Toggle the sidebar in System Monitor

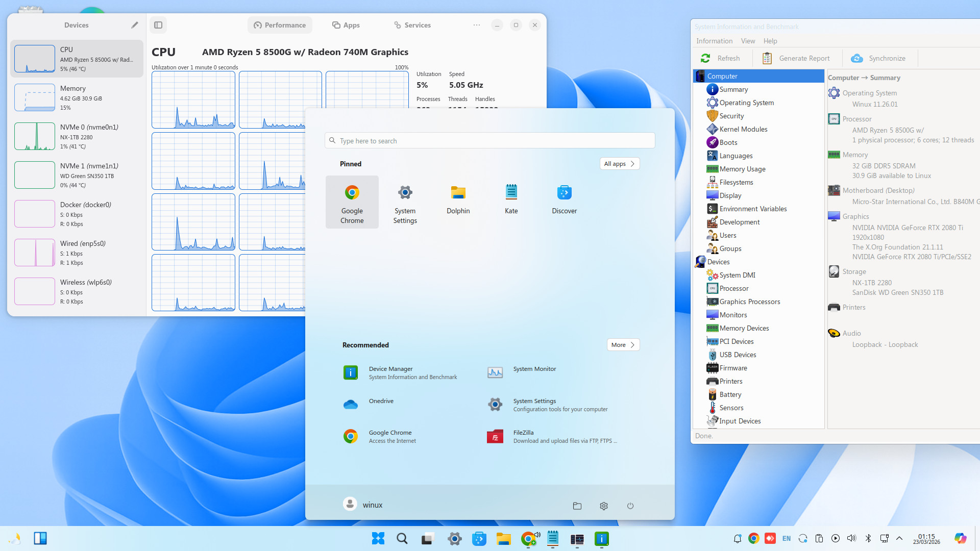click(x=158, y=24)
